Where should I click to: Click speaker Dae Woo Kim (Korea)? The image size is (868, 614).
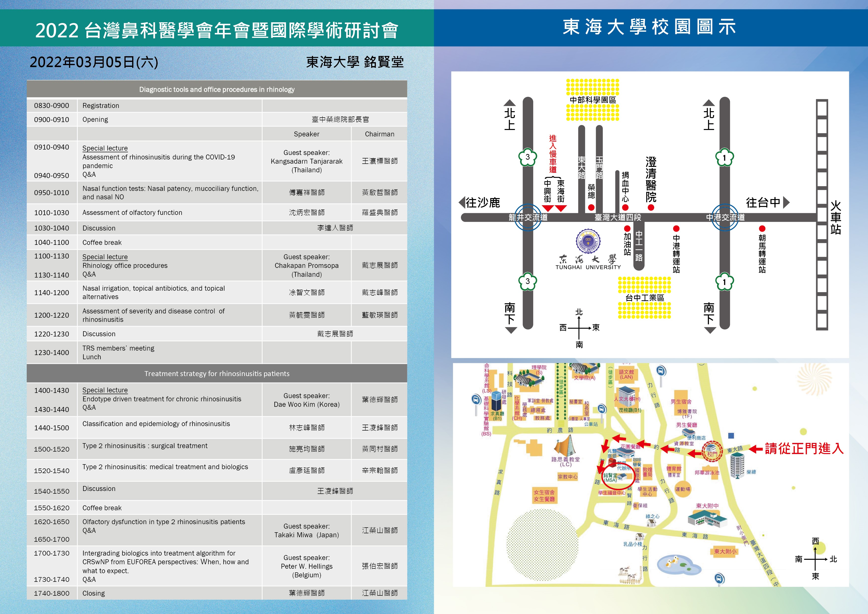[307, 404]
